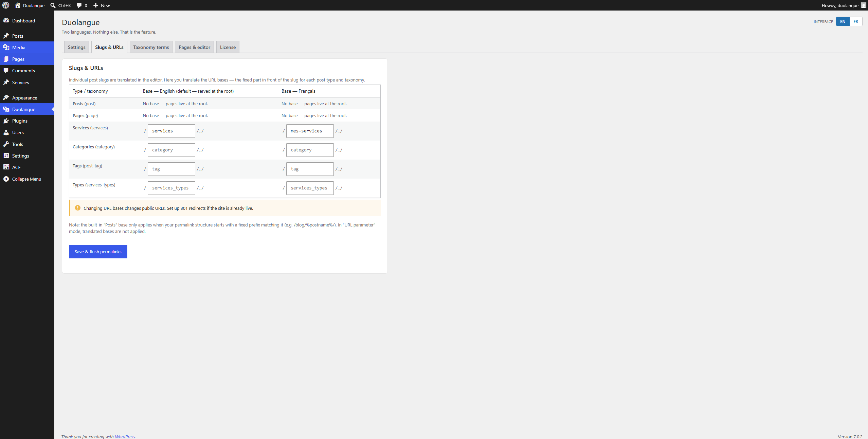Screen dimensions: 868x439
Task: Click the Settings sliders icon
Action: tap(6, 156)
